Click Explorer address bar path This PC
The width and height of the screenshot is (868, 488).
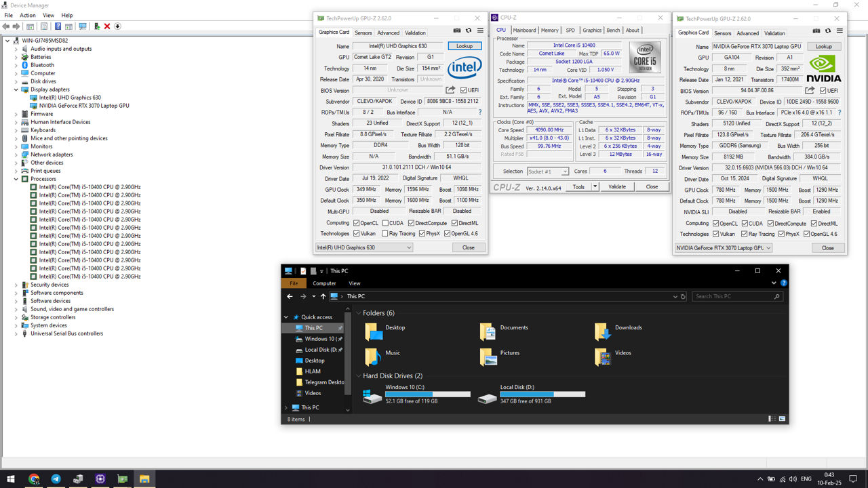356,296
